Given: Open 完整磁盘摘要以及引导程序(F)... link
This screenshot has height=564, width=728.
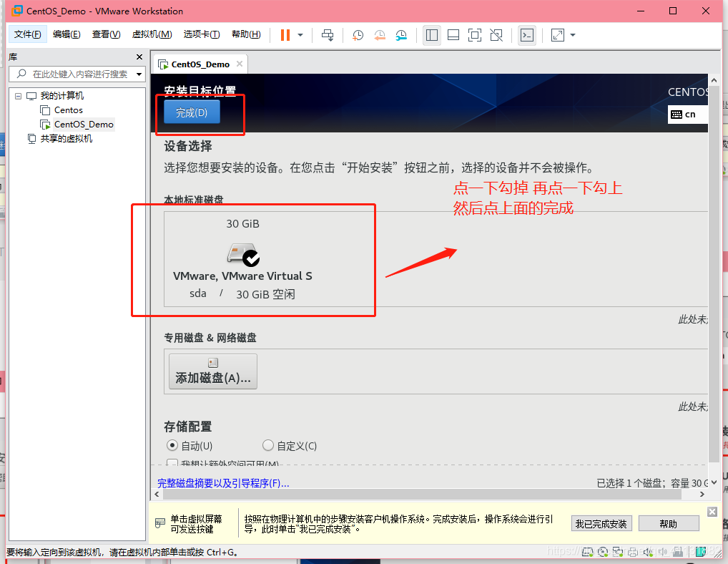Looking at the screenshot, I should pyautogui.click(x=223, y=483).
